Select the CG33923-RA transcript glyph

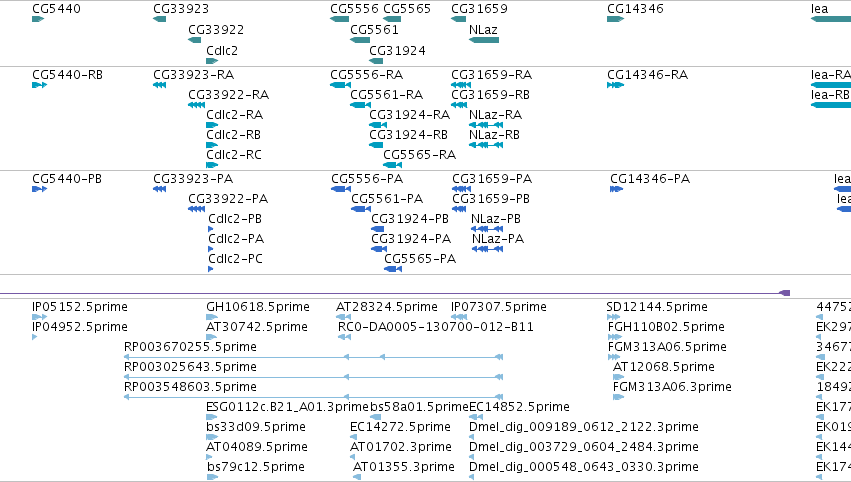[x=160, y=85]
